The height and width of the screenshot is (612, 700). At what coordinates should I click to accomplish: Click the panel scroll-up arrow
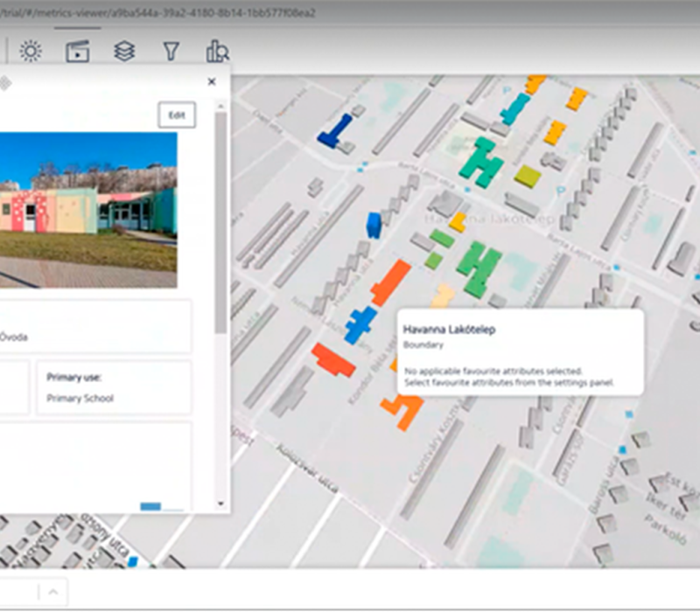pos(220,106)
